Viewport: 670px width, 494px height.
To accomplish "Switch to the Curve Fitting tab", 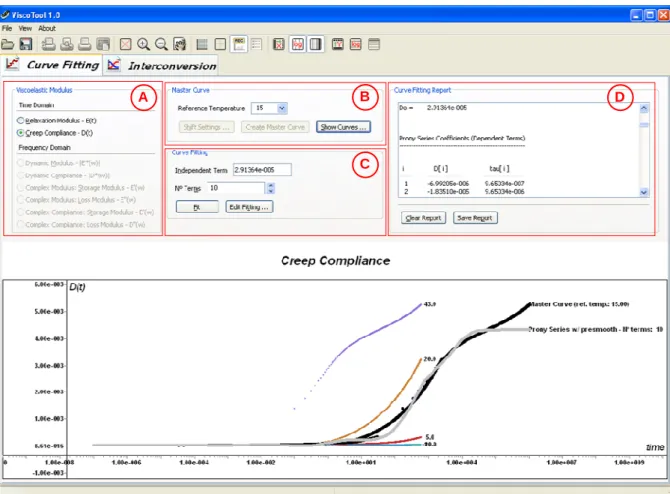I will [x=52, y=65].
